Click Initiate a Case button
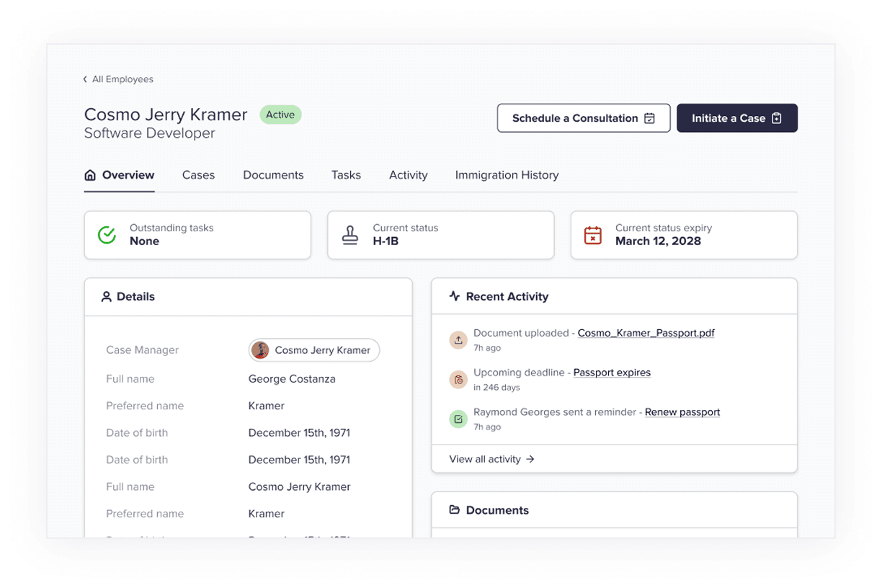 click(x=737, y=118)
